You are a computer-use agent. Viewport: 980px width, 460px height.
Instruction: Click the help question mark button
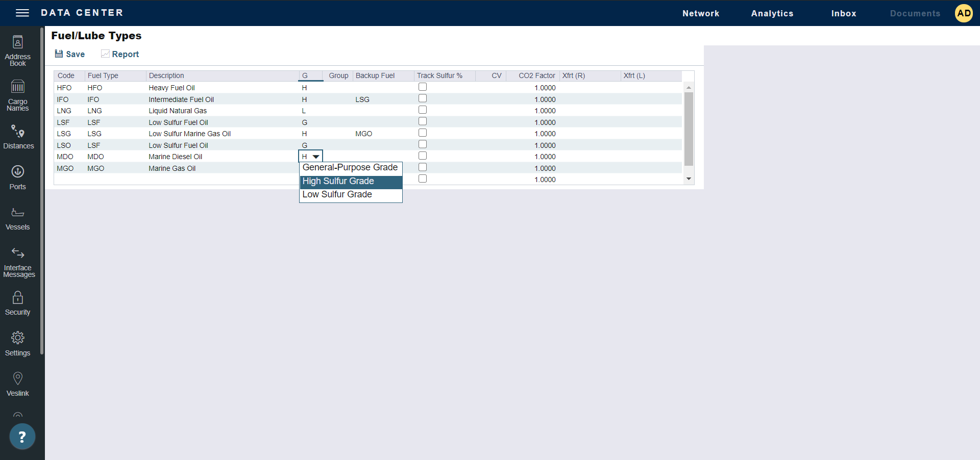click(x=22, y=437)
